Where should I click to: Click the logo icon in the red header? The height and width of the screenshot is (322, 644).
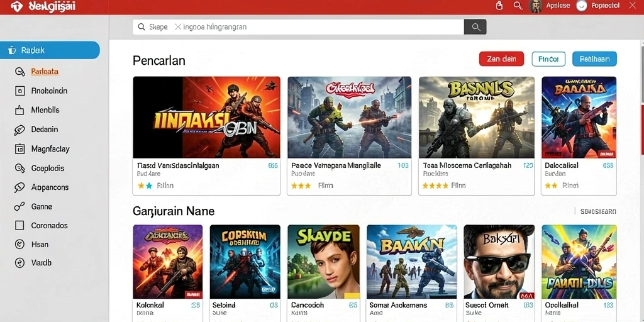click(x=16, y=6)
